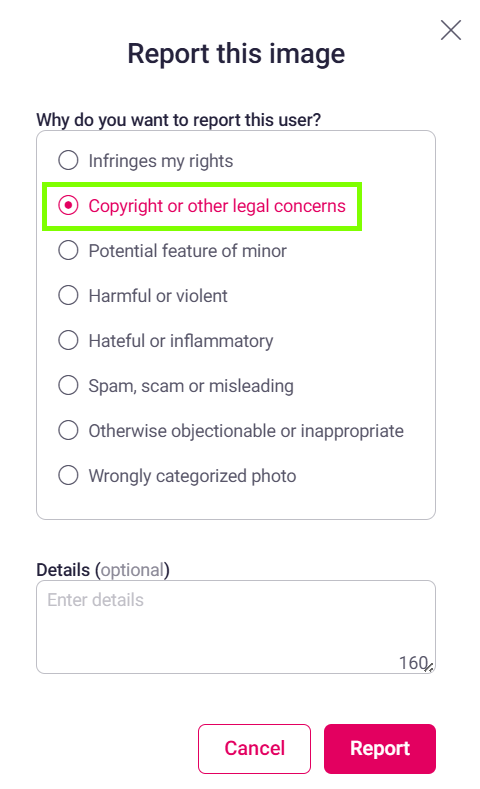Image resolution: width=480 pixels, height=789 pixels.
Task: Select Hateful or inflammatory radio circle
Action: coord(68,340)
